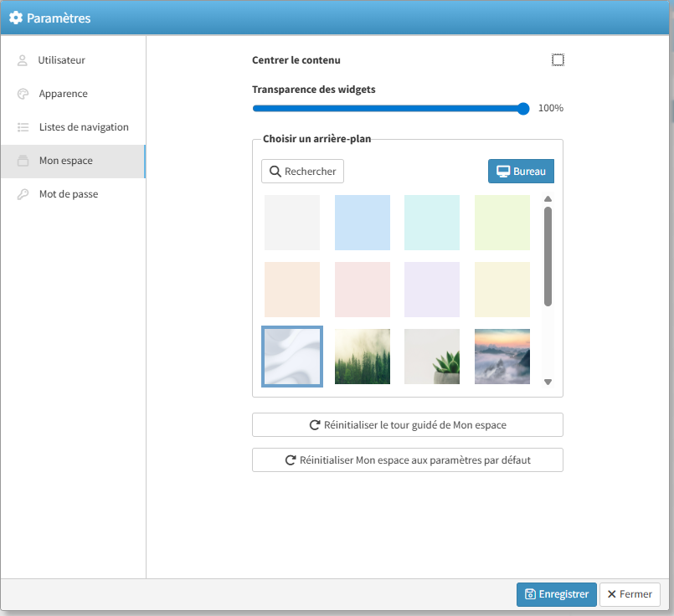The height and width of the screenshot is (616, 674).
Task: Reset the Mon espace guided tour
Action: 407,425
